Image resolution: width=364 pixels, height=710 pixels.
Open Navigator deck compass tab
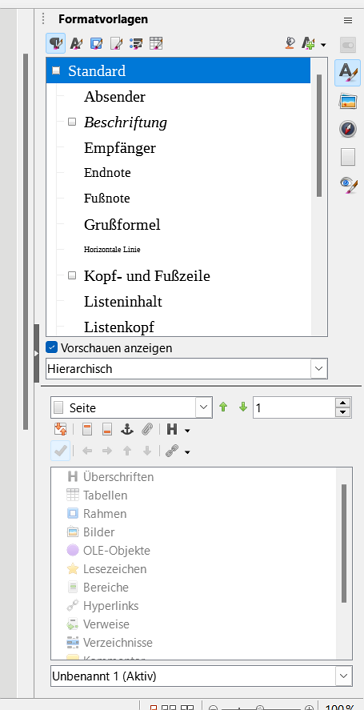coord(348,129)
